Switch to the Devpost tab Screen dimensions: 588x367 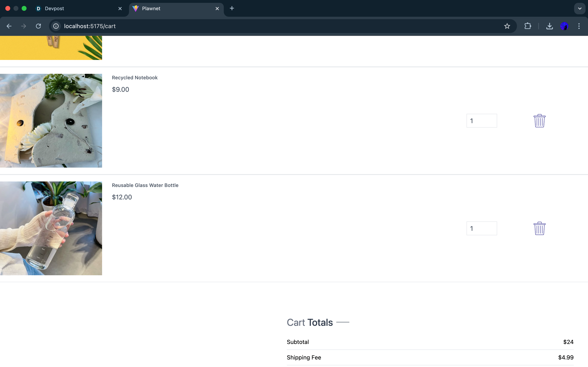[x=73, y=9]
